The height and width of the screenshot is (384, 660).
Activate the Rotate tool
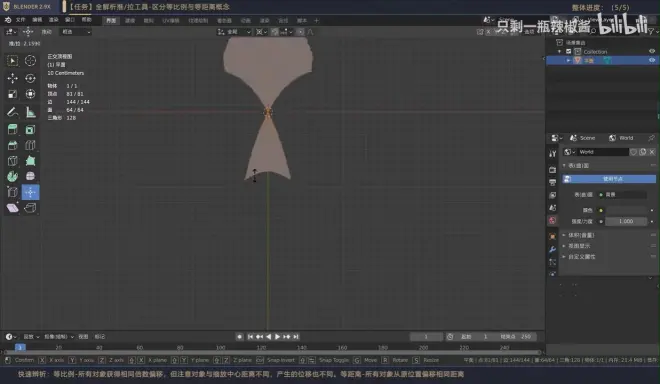click(x=30, y=78)
